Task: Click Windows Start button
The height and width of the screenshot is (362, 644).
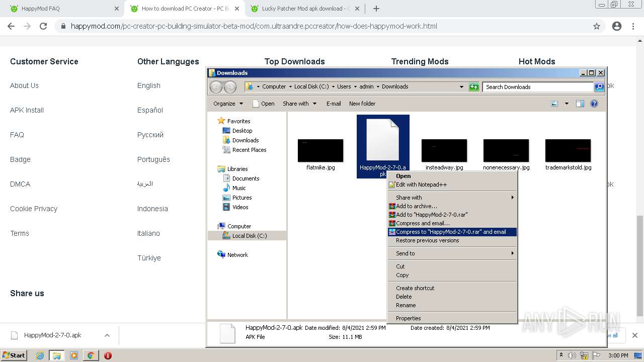Action: [x=14, y=355]
